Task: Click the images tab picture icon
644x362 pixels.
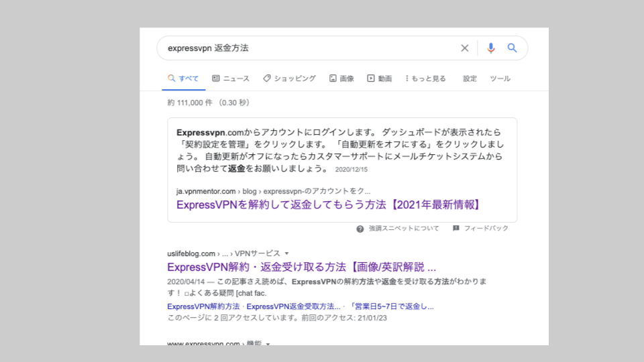Action: (333, 78)
